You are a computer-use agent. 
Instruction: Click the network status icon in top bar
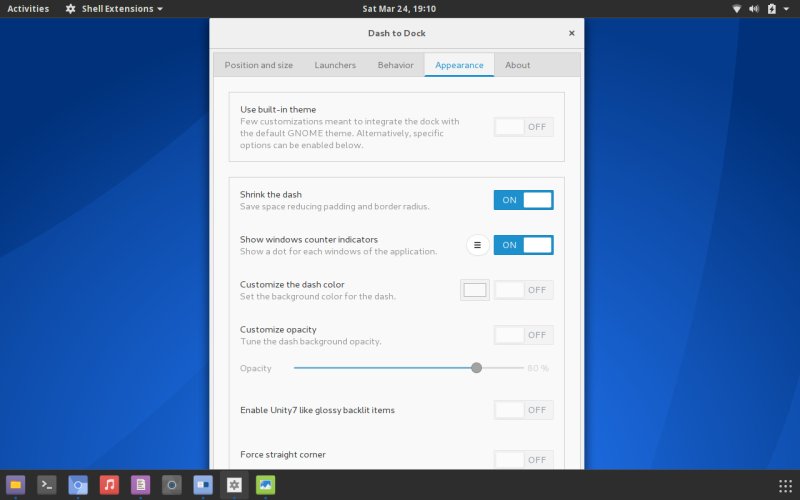pyautogui.click(x=736, y=9)
